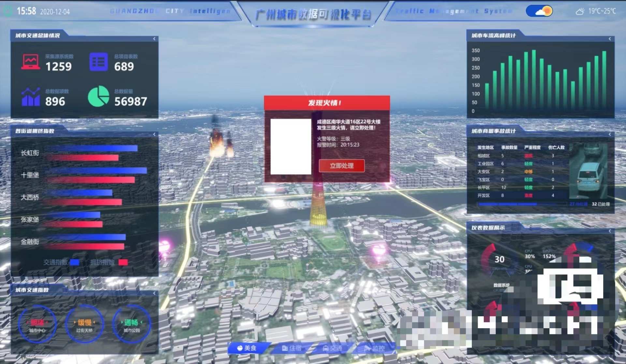Click the pink glowing marker right of tower
The image size is (626, 364).
[x=379, y=251]
